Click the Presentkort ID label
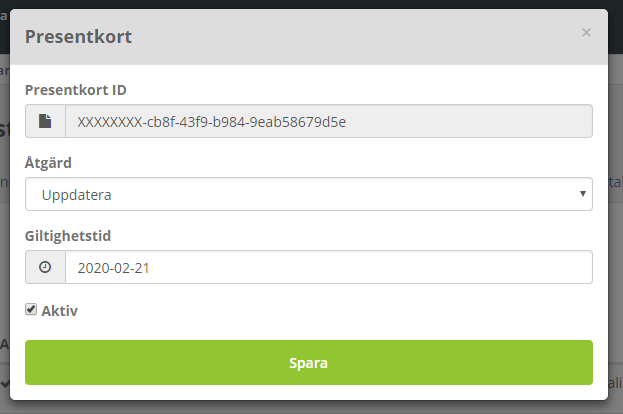This screenshot has height=414, width=623. tap(75, 90)
